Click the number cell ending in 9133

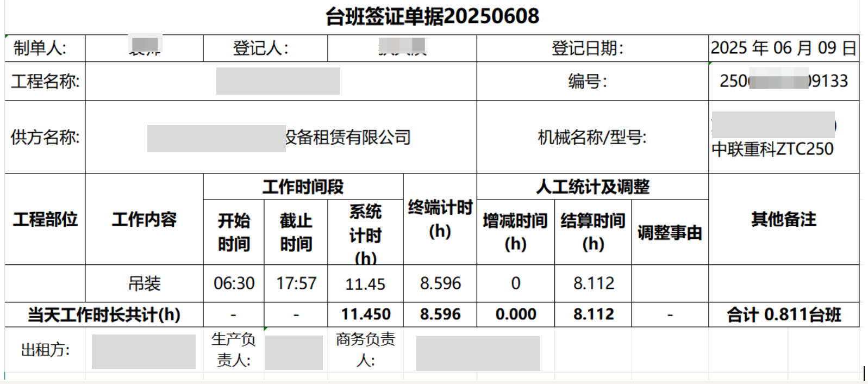pos(784,81)
